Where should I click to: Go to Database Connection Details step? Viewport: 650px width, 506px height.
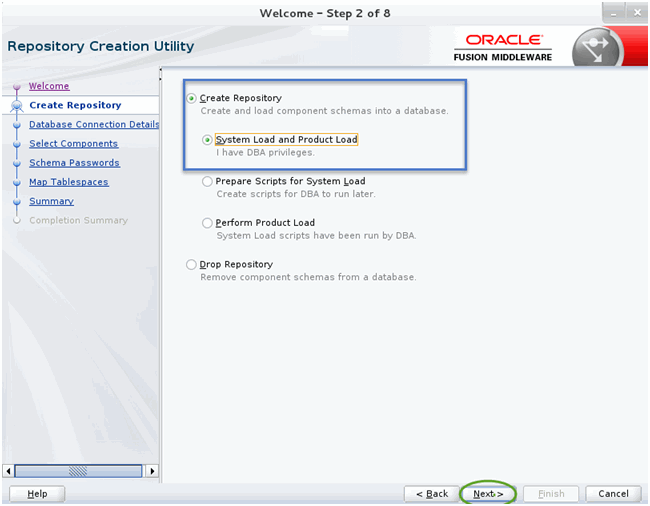click(x=94, y=124)
